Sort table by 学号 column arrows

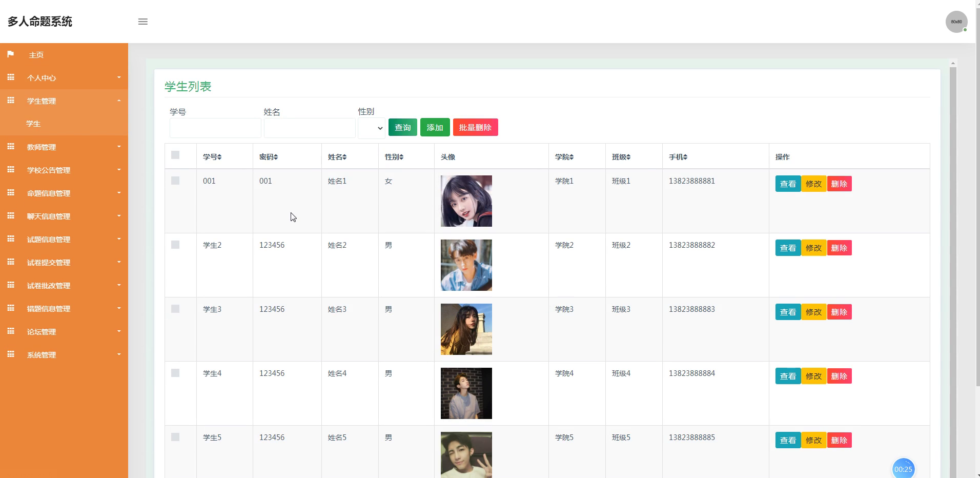(219, 157)
